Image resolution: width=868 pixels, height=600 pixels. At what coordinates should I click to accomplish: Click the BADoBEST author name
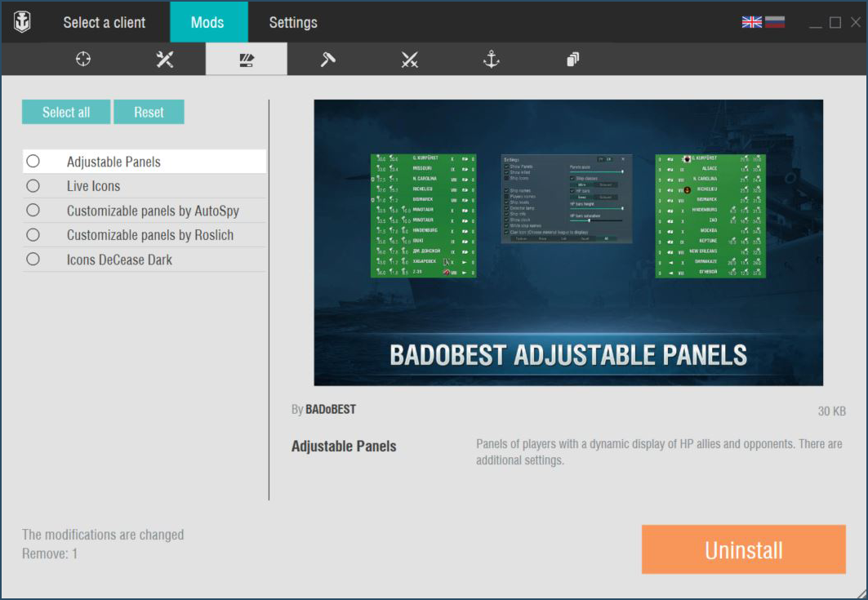[331, 410]
